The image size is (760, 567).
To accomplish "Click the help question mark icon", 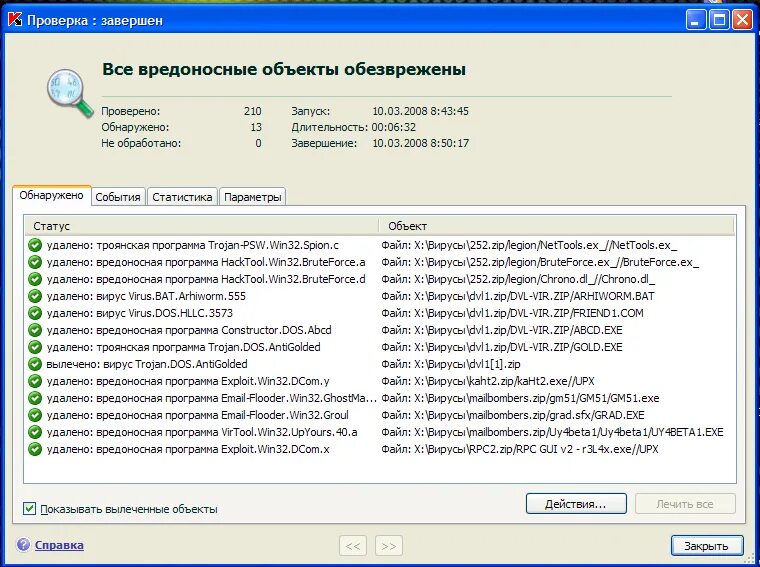I will [23, 545].
